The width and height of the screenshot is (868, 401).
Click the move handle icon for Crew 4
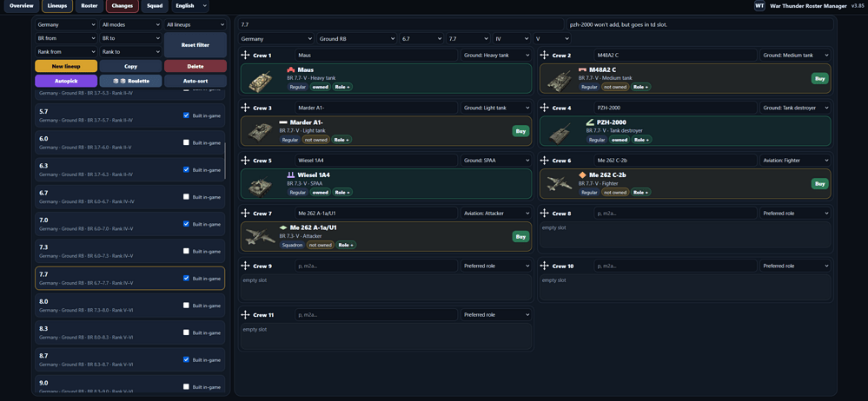pyautogui.click(x=545, y=108)
